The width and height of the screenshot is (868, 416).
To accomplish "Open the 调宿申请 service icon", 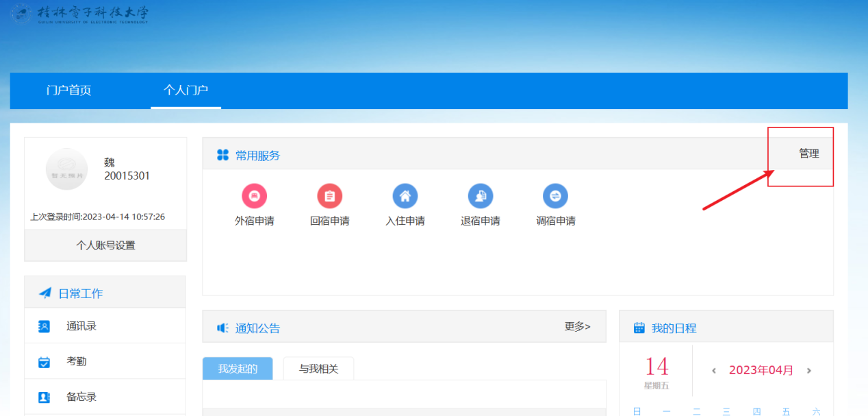I will (555, 196).
